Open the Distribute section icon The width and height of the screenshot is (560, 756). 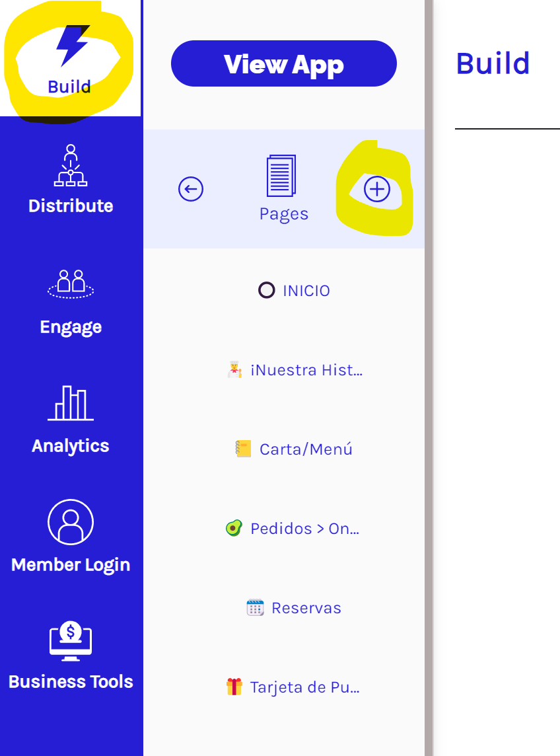[71, 165]
